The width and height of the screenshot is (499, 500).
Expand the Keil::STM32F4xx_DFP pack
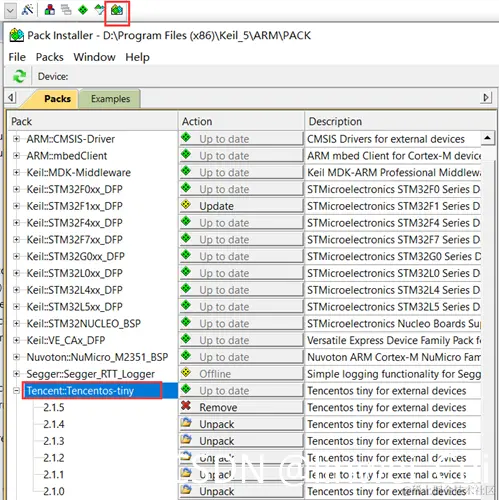16,223
